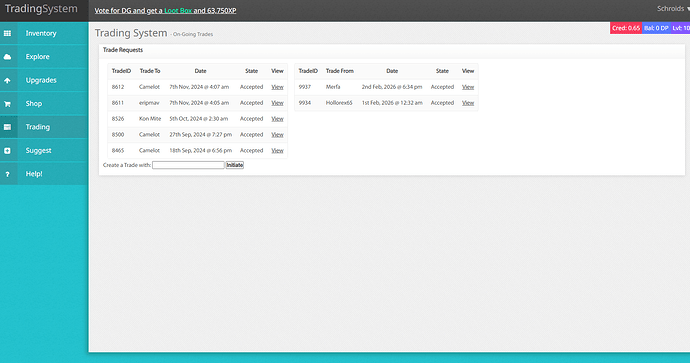690x363 pixels.
Task: Click the 2nd Feb, 2026 date cell
Action: click(x=392, y=87)
